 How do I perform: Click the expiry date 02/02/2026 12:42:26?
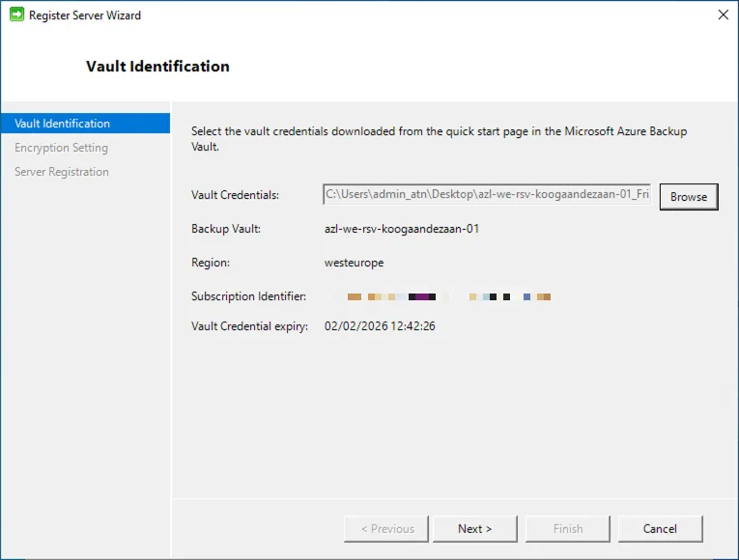380,326
